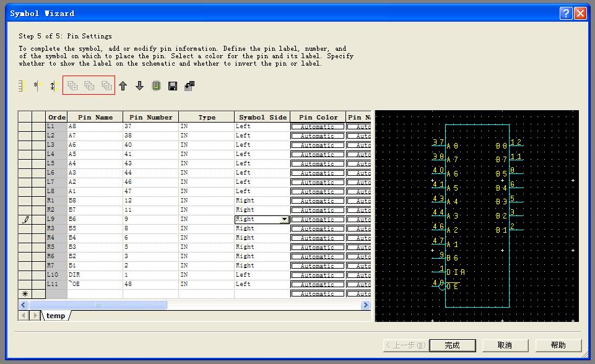Click the green chip icon in toolbar
Image resolution: width=595 pixels, height=364 pixels.
pyautogui.click(x=156, y=86)
